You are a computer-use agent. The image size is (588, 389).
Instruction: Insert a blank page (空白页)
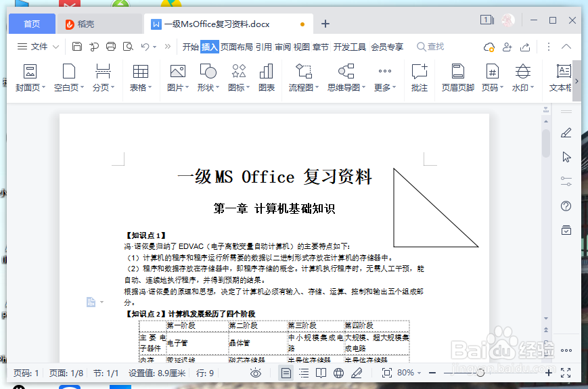(x=68, y=78)
